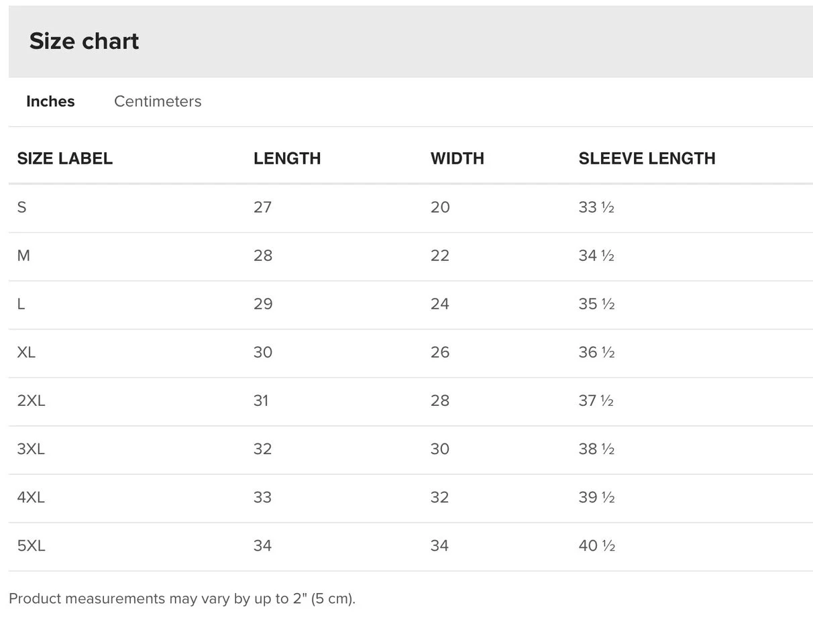This screenshot has height=644, width=813.
Task: Select the 3XL size row label
Action: tap(31, 449)
